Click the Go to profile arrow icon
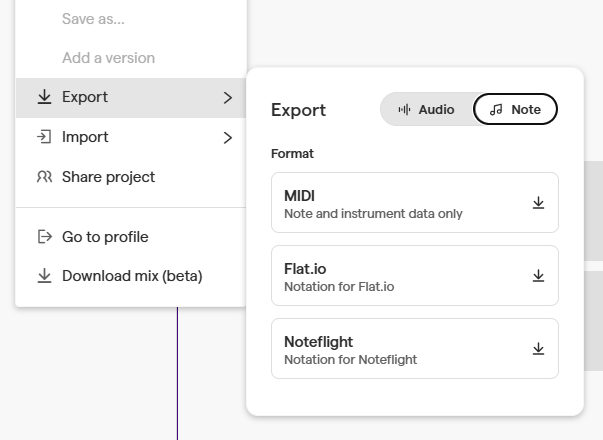603x440 pixels. tap(44, 237)
